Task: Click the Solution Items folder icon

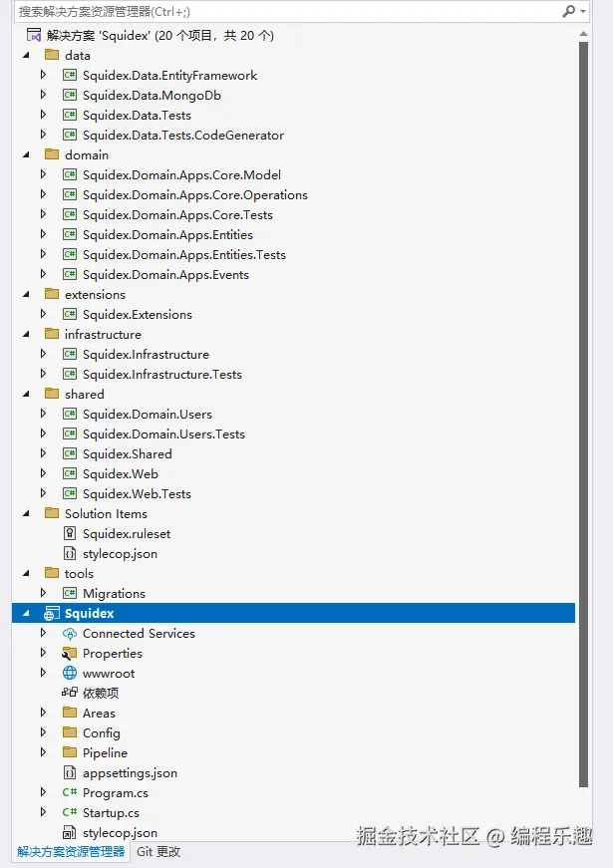Action: tap(52, 513)
